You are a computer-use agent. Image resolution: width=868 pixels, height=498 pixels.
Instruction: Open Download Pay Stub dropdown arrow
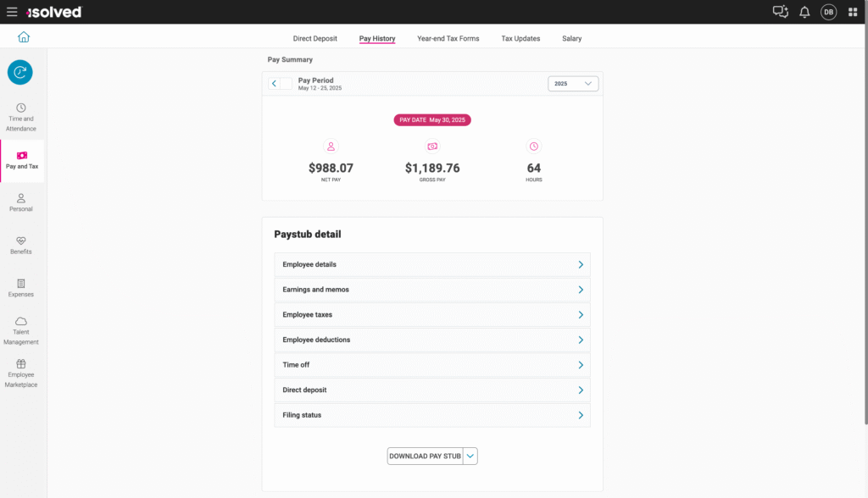(x=471, y=456)
